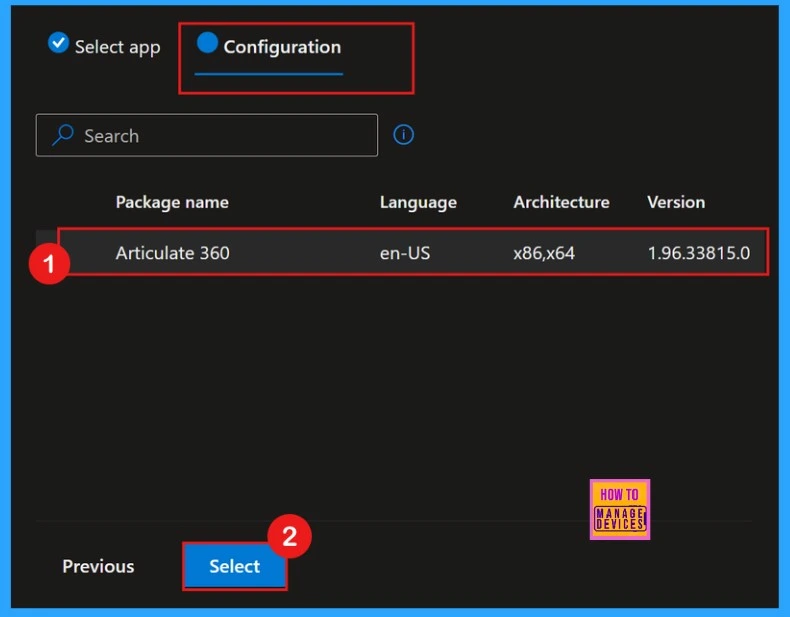Click the x86,x64 architecture cell

544,253
